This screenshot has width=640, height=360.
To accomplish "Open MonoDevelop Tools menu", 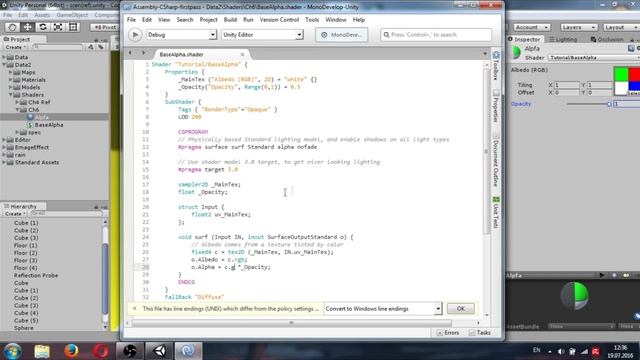I will tap(312, 20).
